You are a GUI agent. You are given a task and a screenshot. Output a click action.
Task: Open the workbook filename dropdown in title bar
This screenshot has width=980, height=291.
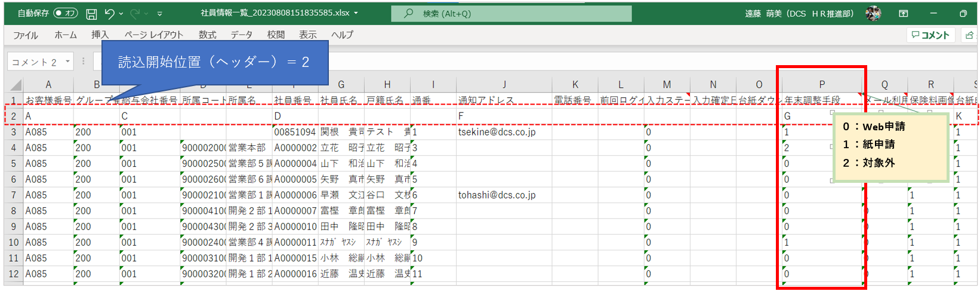point(356,13)
